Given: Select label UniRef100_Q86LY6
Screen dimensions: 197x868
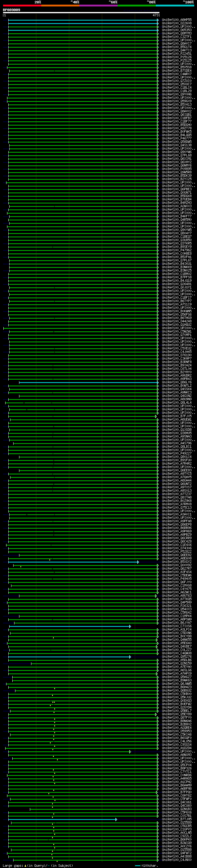Looking at the screenshot, I should pos(177,382).
